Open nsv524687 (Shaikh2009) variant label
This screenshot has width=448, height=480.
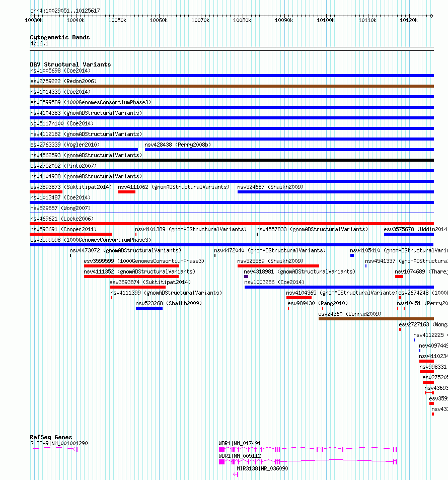pyautogui.click(x=270, y=187)
